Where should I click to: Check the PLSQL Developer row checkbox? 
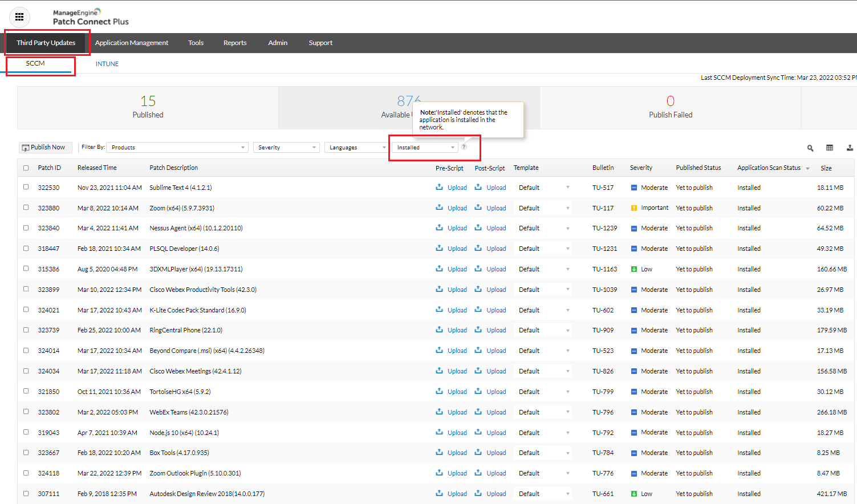click(x=26, y=249)
